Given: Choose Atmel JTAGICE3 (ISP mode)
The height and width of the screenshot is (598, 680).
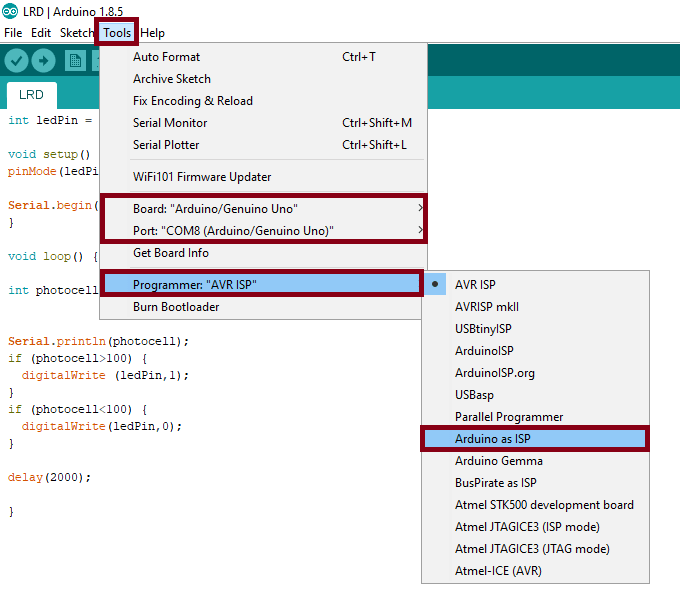Looking at the screenshot, I should click(536, 527).
